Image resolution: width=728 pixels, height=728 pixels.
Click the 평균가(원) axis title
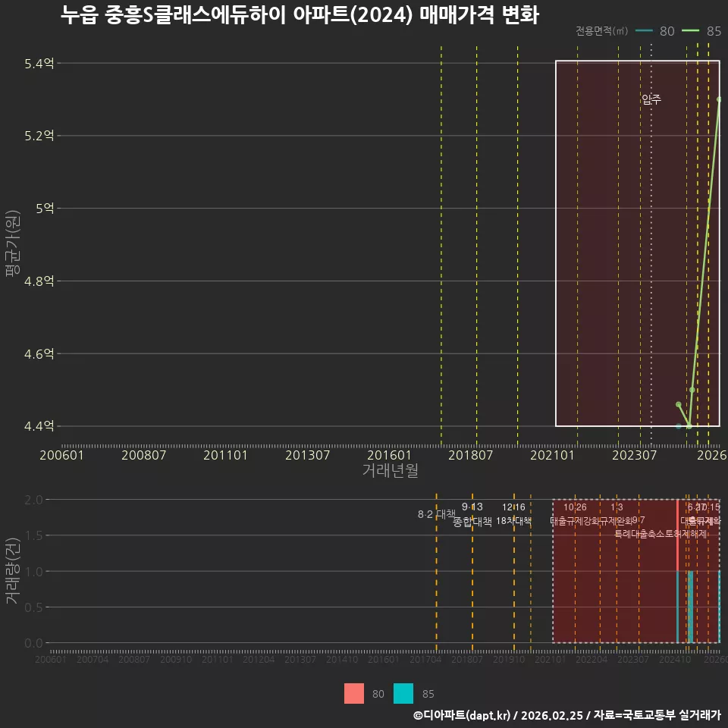point(13,243)
